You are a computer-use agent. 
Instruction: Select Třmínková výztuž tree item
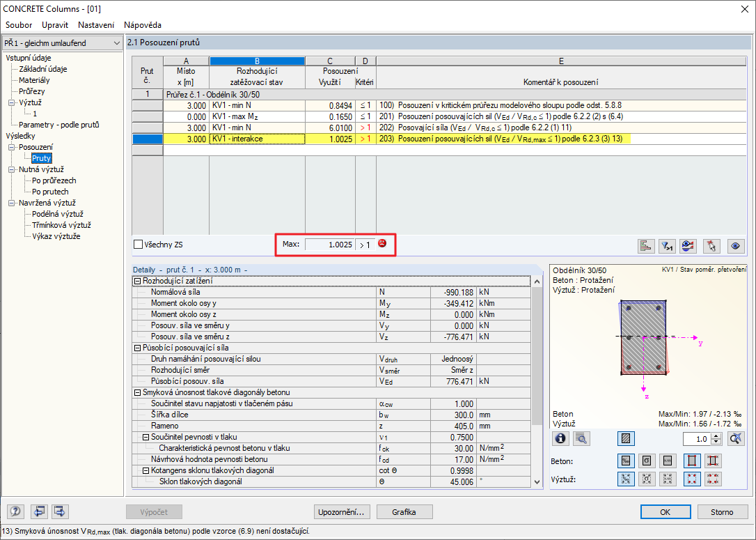pos(62,225)
